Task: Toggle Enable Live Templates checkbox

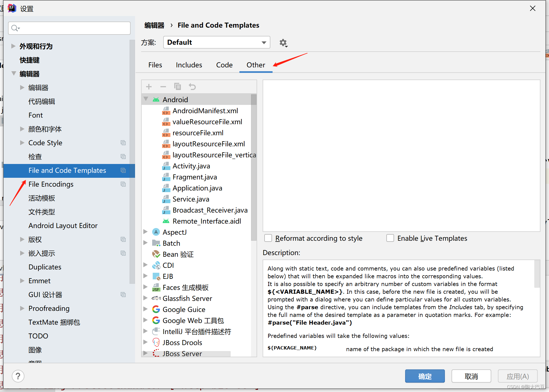Action: (x=390, y=238)
